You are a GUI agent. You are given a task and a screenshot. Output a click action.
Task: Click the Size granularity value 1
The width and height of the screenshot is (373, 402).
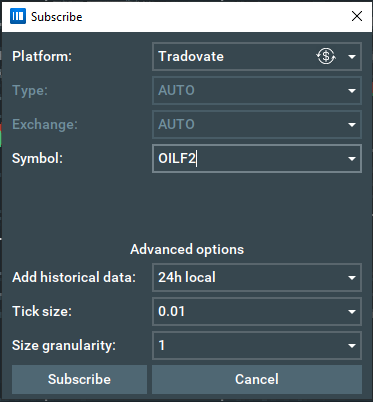pos(162,345)
